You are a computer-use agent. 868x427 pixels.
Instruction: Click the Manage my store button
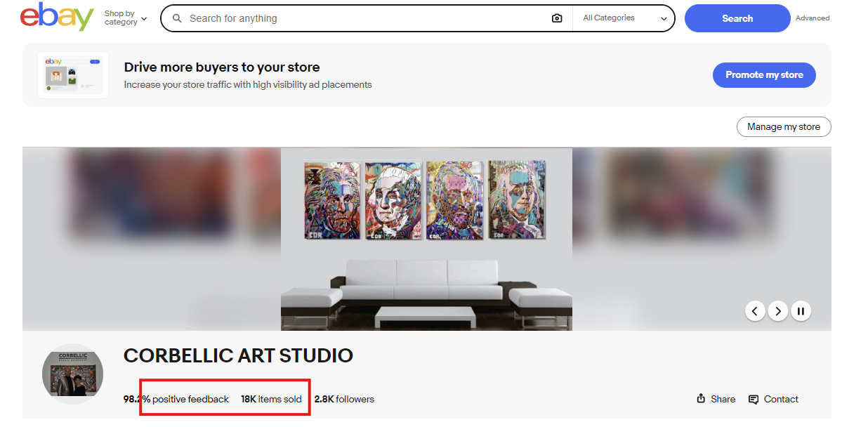[784, 127]
